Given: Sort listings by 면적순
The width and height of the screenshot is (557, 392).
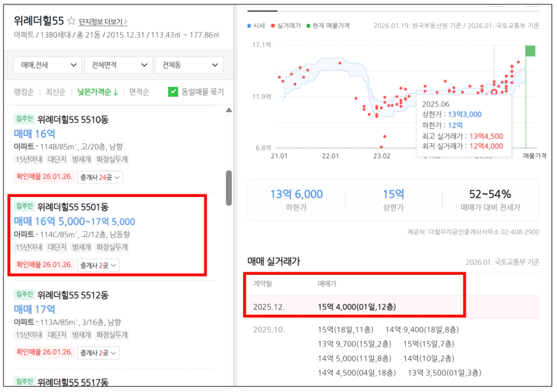Looking at the screenshot, I should (139, 92).
